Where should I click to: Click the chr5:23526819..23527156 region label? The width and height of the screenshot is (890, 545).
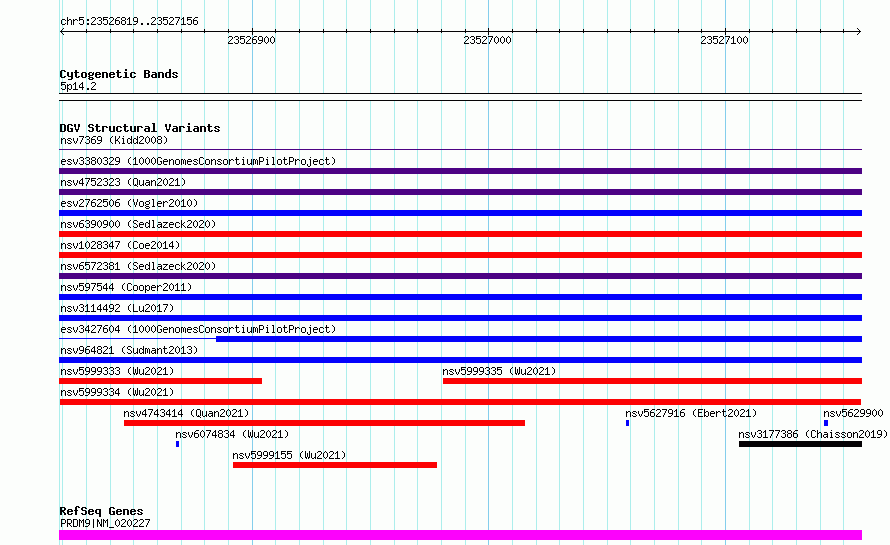pos(129,22)
